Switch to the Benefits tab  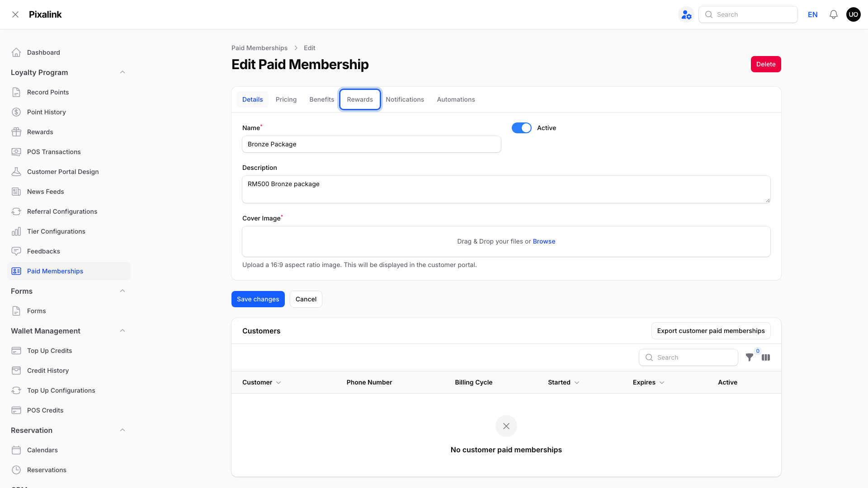[x=322, y=99]
